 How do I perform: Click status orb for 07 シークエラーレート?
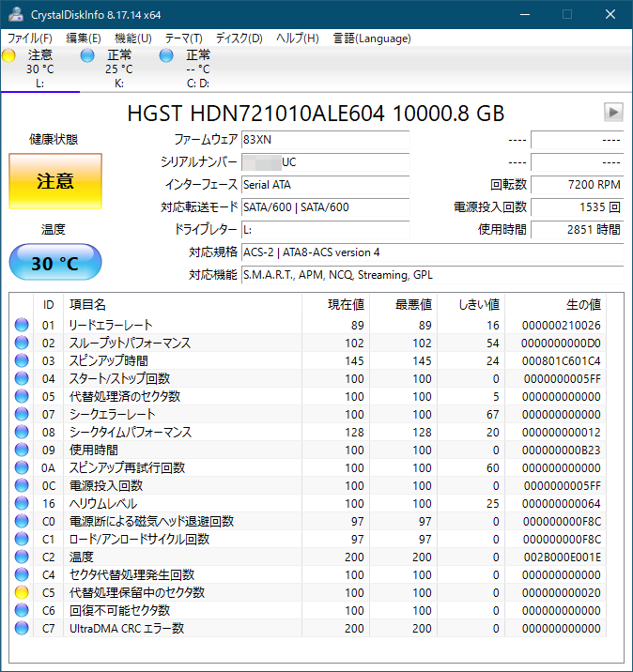pyautogui.click(x=22, y=414)
